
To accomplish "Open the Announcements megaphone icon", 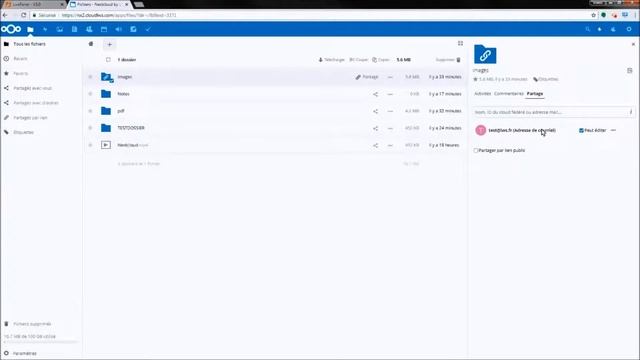I will pos(118,29).
